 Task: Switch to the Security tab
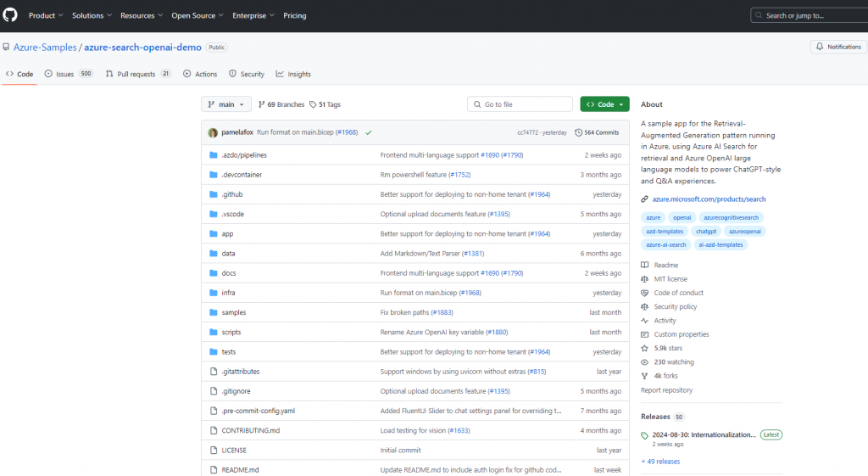[x=247, y=74]
